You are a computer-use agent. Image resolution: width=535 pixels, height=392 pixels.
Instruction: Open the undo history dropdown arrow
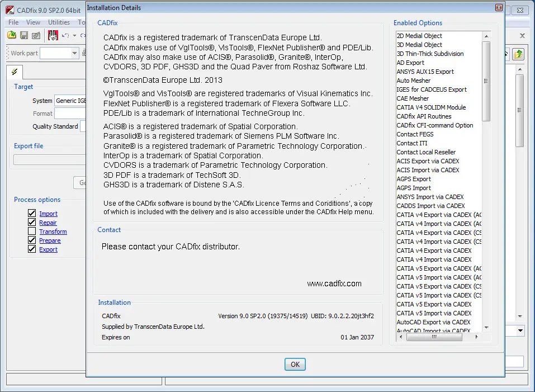[74, 35]
